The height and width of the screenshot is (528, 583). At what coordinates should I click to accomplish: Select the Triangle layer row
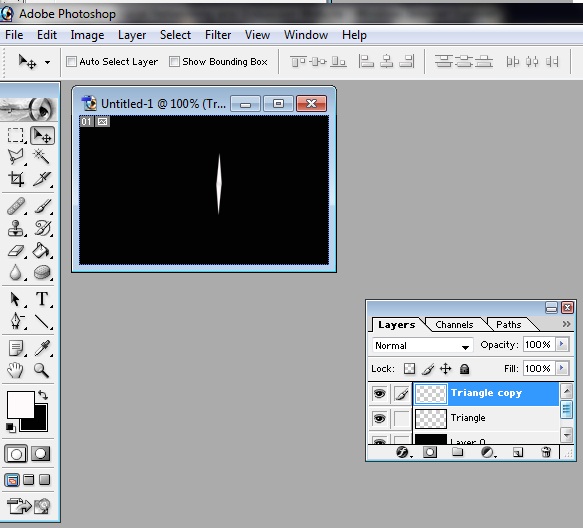[486, 418]
